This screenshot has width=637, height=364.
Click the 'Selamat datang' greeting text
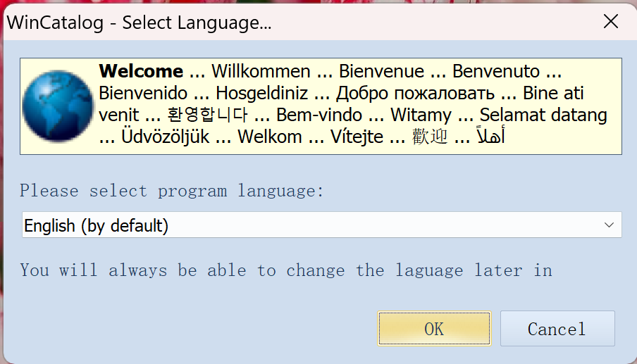(x=543, y=115)
